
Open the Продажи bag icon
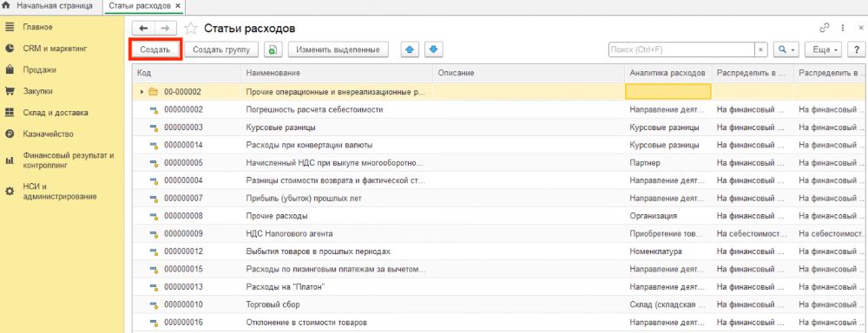(9, 69)
